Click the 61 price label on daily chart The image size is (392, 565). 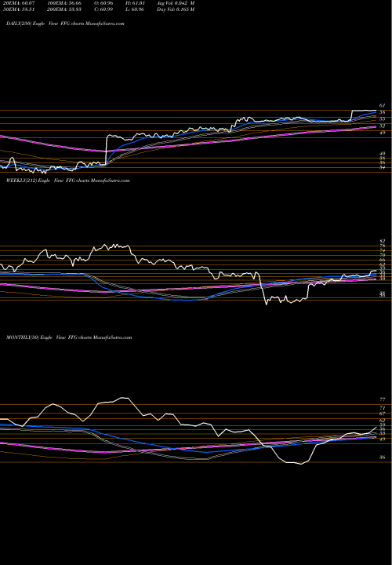point(383,106)
